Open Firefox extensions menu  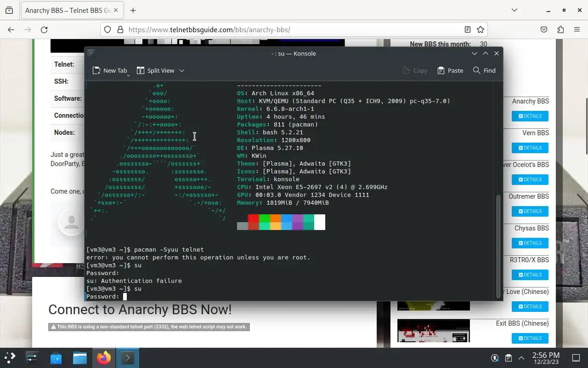pos(560,29)
